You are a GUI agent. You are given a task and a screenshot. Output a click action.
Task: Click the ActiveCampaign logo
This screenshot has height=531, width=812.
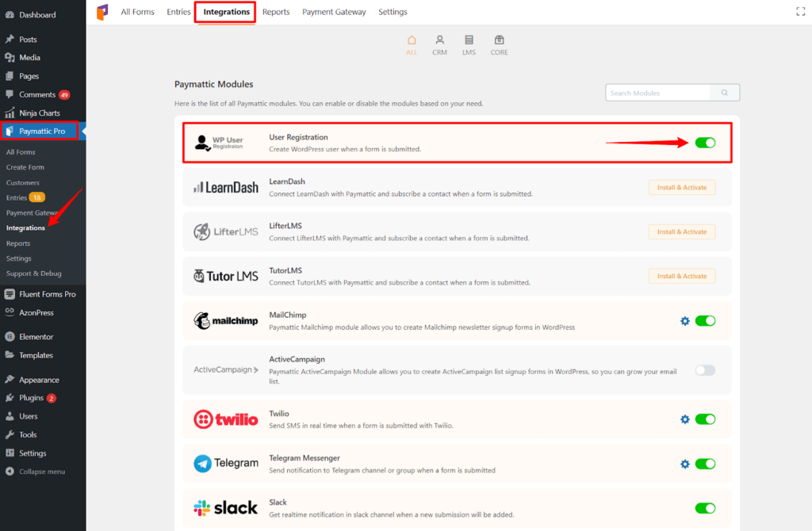[226, 369]
